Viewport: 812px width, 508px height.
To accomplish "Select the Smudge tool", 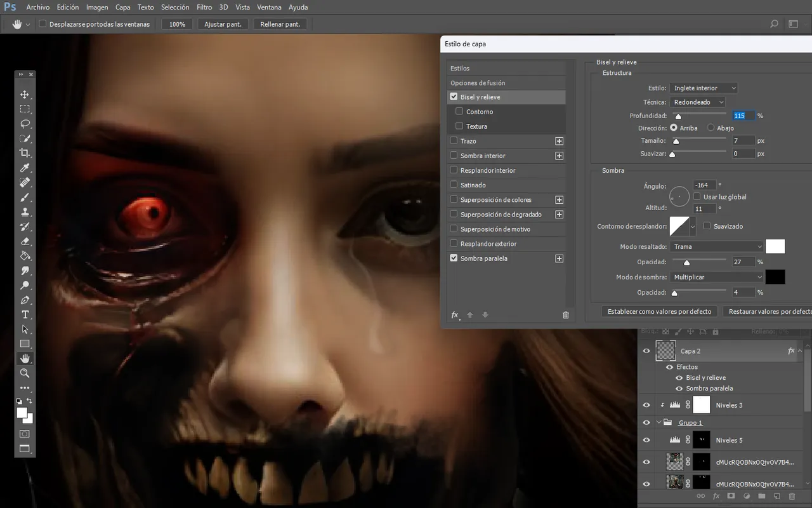I will (x=25, y=271).
